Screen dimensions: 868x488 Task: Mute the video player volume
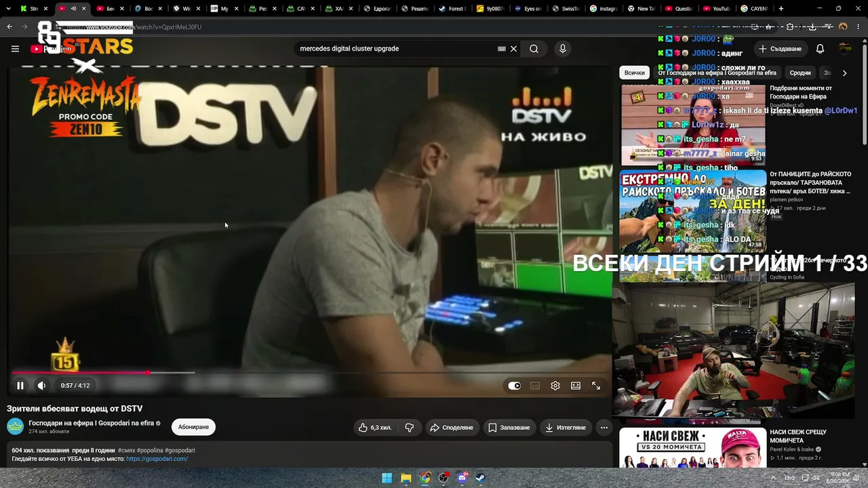click(41, 386)
